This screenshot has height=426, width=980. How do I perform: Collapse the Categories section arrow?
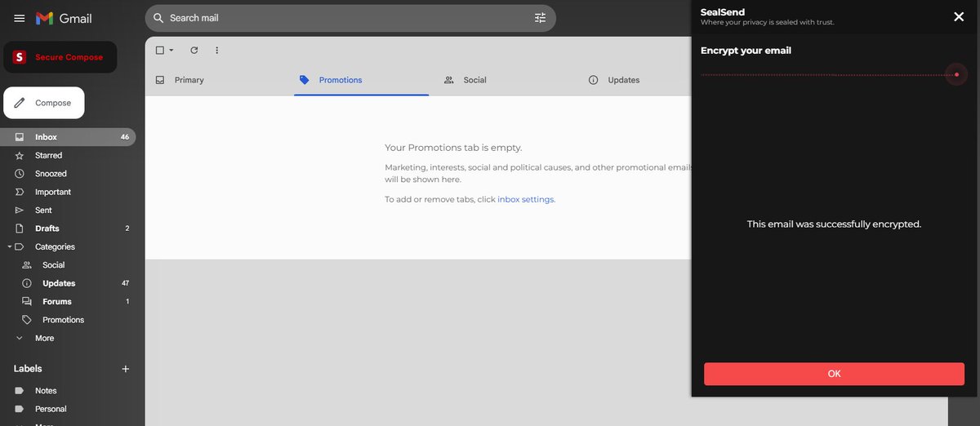10,246
